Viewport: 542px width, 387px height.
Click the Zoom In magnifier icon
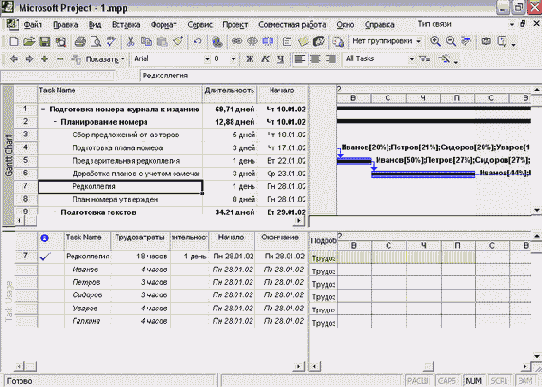pyautogui.click(x=435, y=41)
